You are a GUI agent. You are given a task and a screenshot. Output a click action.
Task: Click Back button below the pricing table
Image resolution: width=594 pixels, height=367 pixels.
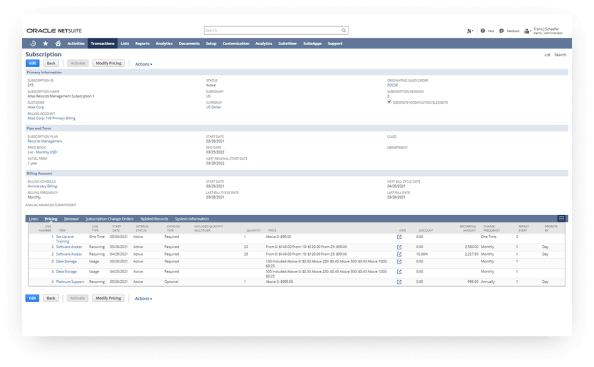[x=51, y=298]
